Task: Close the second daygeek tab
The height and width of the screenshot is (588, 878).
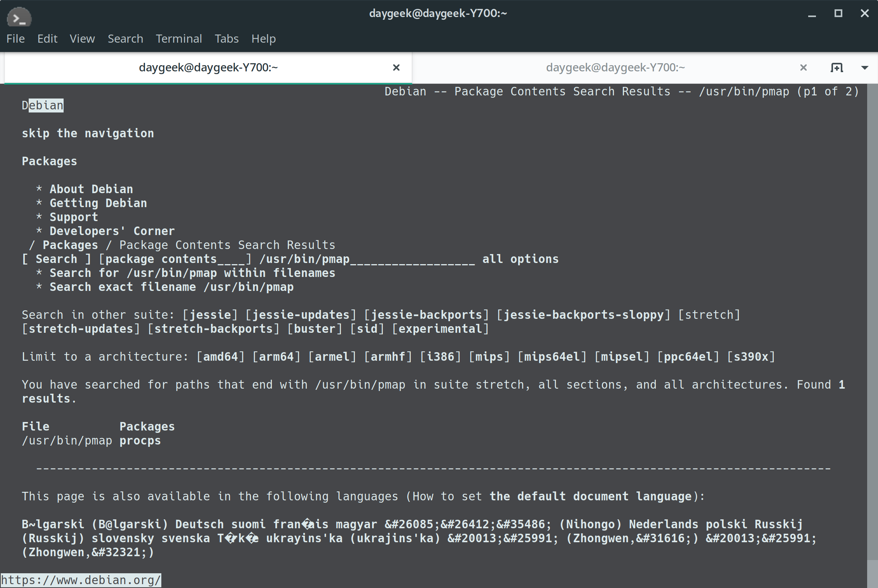Action: (x=803, y=67)
